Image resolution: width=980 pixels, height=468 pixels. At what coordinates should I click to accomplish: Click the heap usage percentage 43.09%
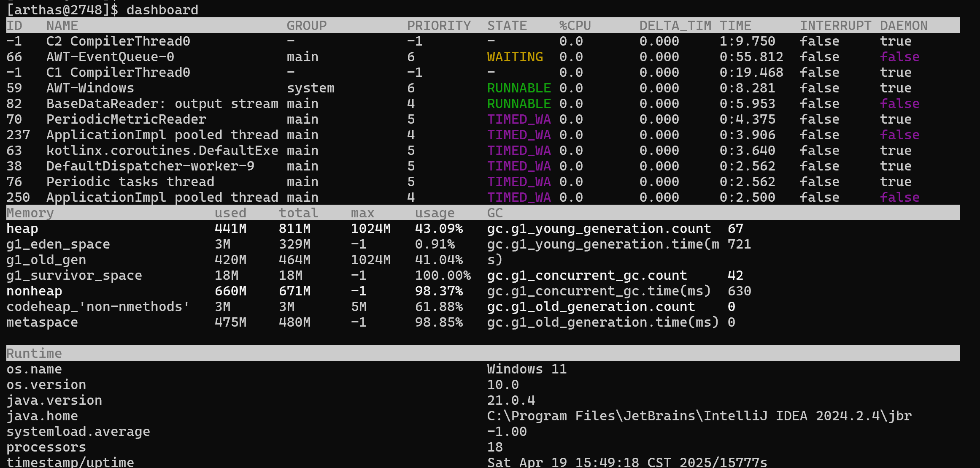coord(439,228)
